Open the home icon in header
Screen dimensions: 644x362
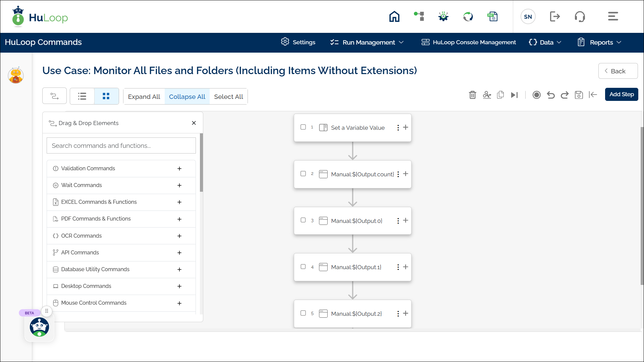tap(394, 16)
